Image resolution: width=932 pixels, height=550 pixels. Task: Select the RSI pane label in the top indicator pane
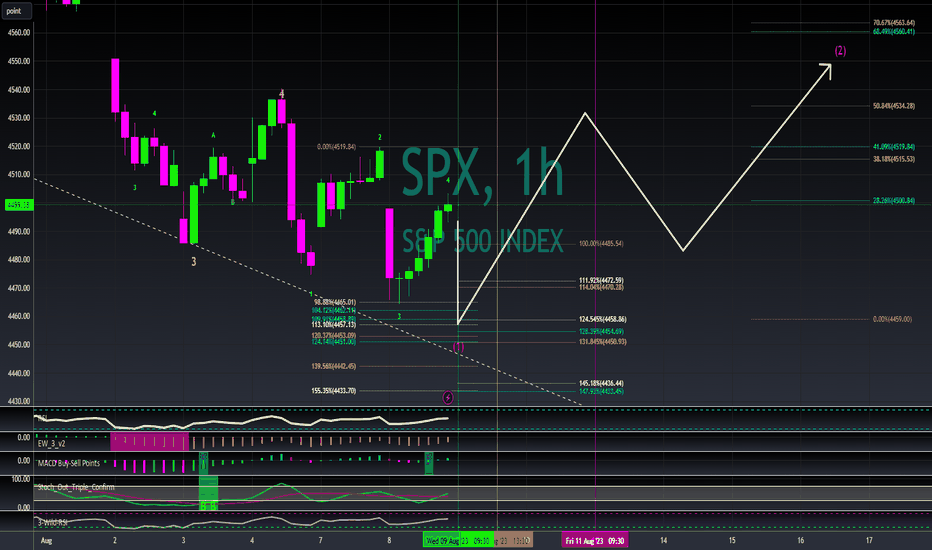tap(42, 418)
